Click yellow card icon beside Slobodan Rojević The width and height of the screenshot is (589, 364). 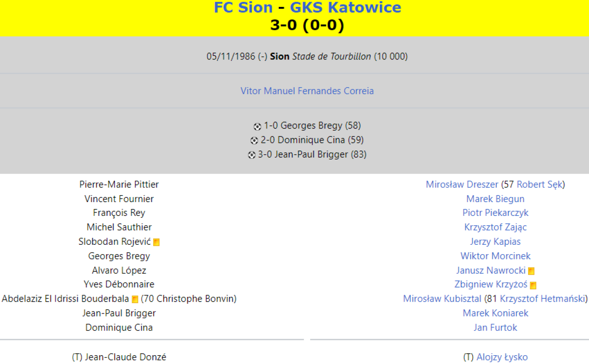point(157,242)
